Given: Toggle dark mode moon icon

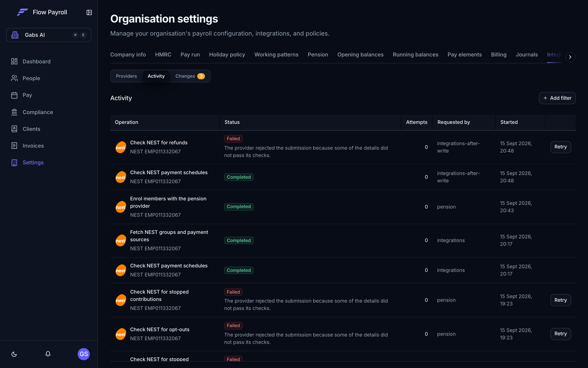Looking at the screenshot, I should click(14, 354).
